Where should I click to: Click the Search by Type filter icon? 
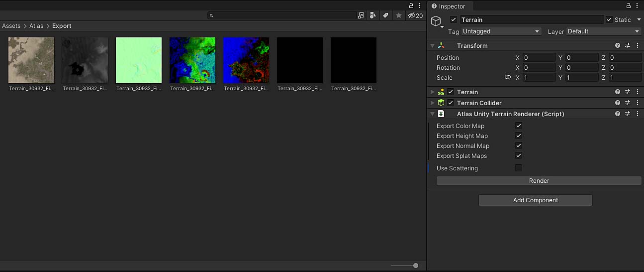click(x=372, y=16)
